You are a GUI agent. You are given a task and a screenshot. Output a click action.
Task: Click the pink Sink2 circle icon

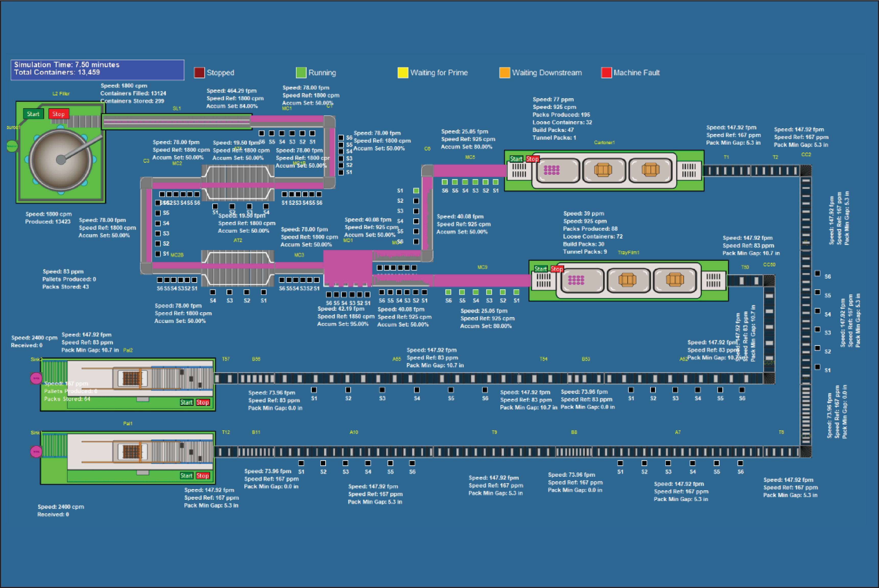click(x=36, y=378)
